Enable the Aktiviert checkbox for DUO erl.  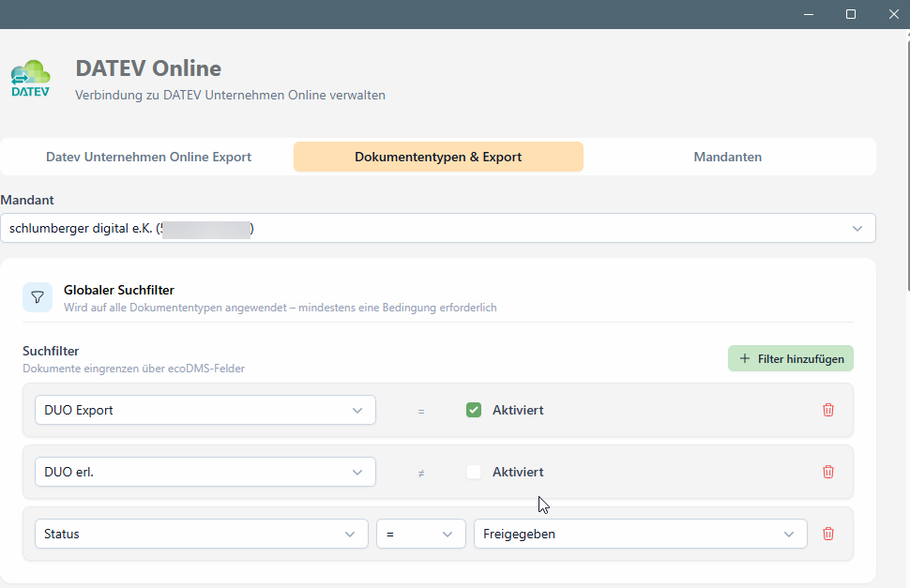[x=474, y=472]
